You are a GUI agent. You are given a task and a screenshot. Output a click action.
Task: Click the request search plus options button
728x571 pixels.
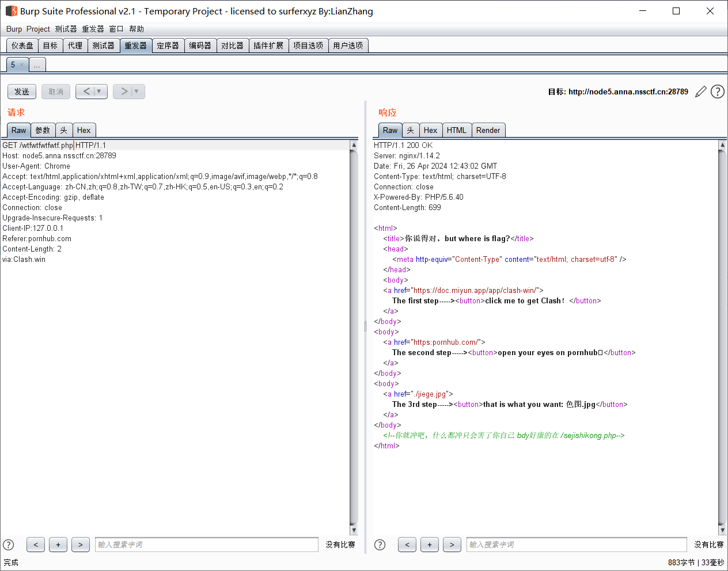coord(58,545)
